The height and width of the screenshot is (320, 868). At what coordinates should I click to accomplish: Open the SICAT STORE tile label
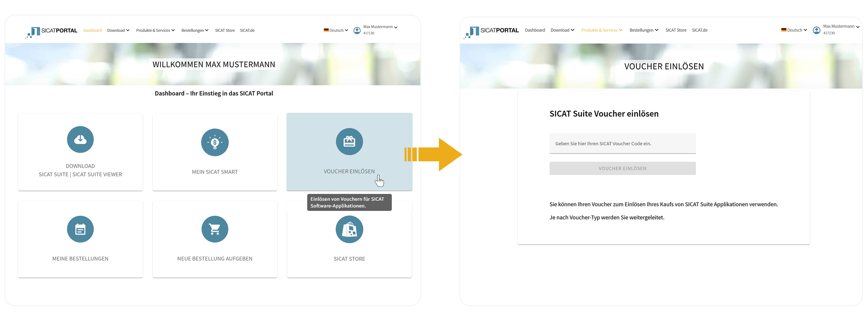349,259
